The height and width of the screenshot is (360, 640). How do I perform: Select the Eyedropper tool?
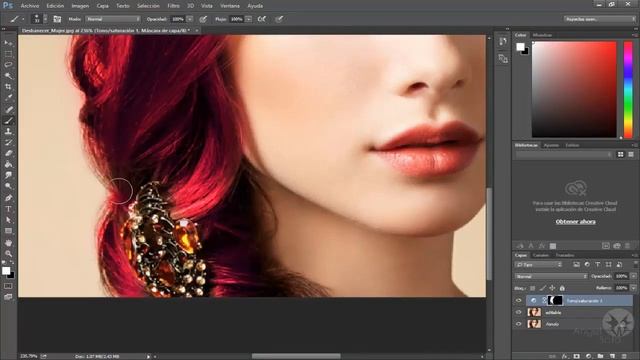pos(8,98)
